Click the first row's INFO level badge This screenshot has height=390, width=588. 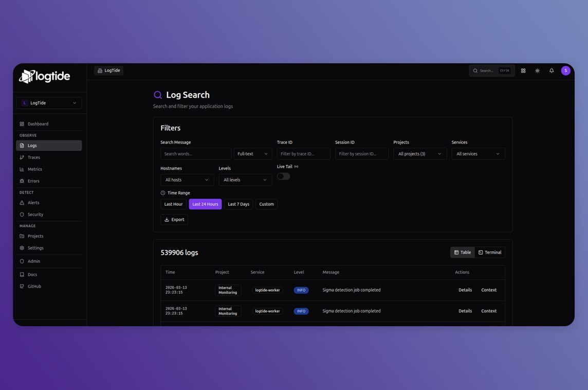point(301,290)
